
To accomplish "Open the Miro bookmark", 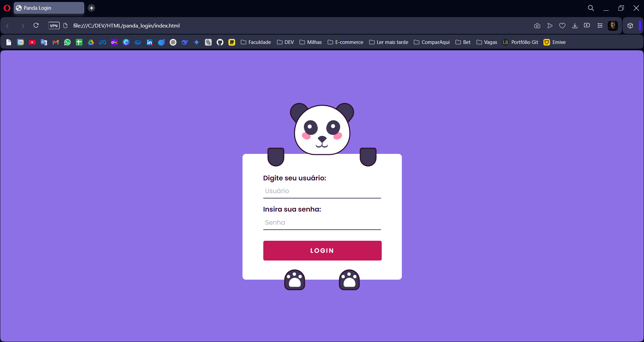I will 232,42.
